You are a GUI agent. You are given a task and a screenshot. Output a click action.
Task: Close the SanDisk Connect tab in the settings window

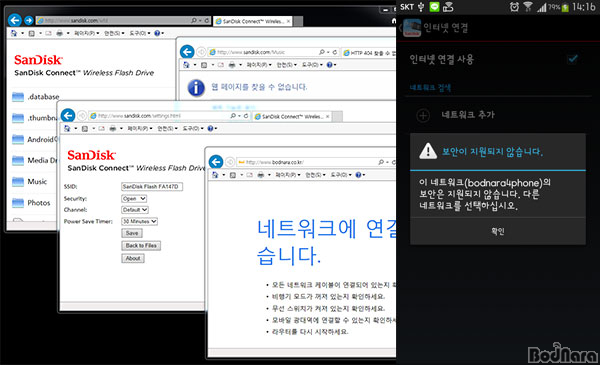click(x=327, y=116)
